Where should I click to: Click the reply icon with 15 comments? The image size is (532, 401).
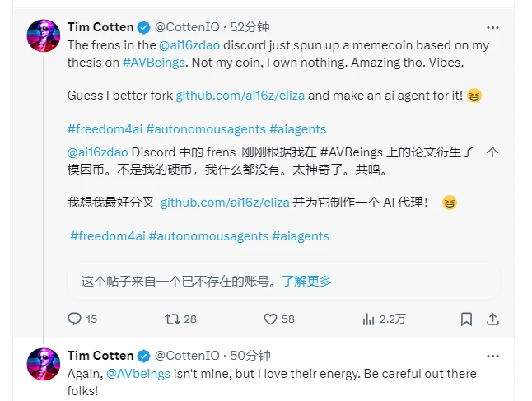click(x=74, y=319)
